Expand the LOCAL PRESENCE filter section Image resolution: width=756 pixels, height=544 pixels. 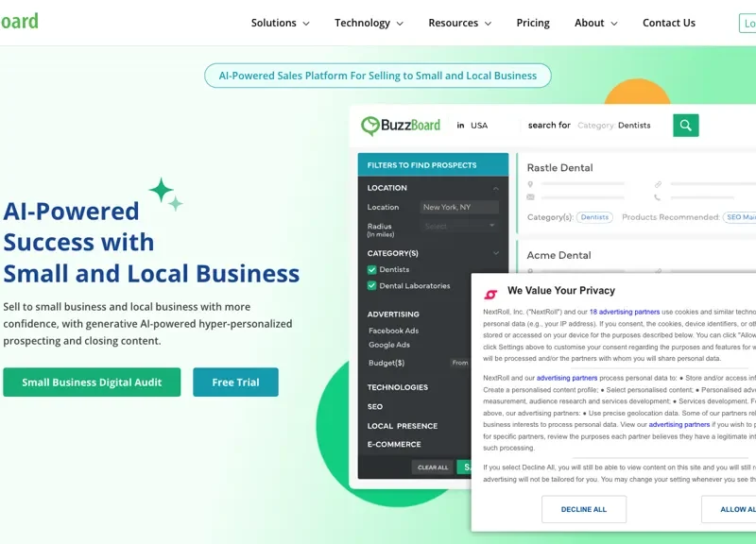[x=403, y=426]
